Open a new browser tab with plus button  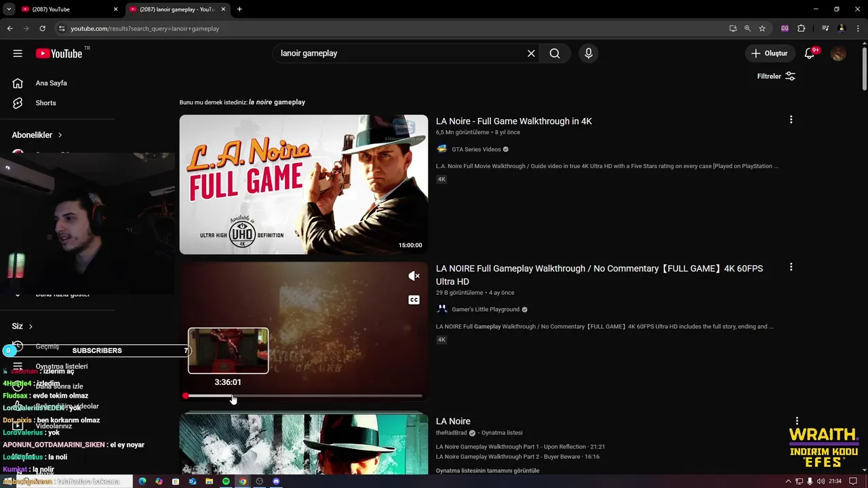239,9
